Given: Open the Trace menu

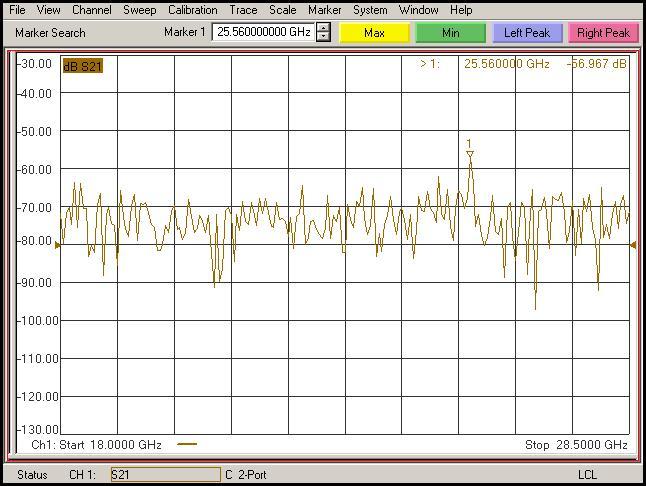Looking at the screenshot, I should [x=243, y=10].
